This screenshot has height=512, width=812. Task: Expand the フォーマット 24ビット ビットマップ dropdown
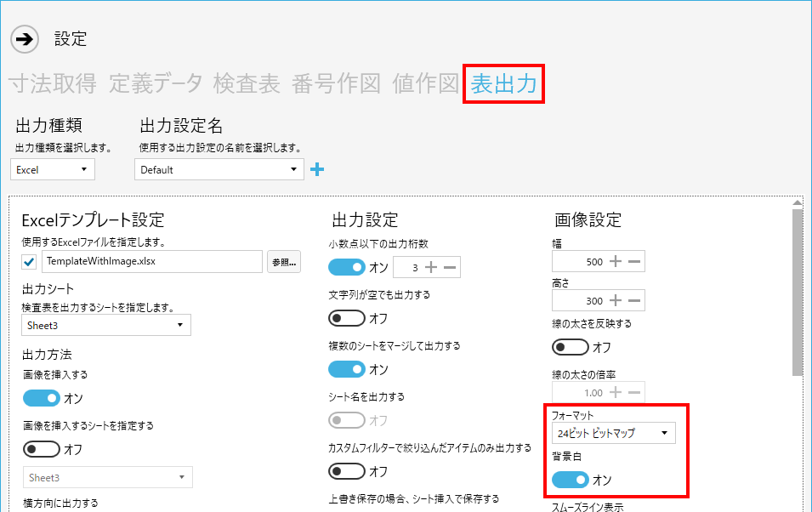[613, 433]
